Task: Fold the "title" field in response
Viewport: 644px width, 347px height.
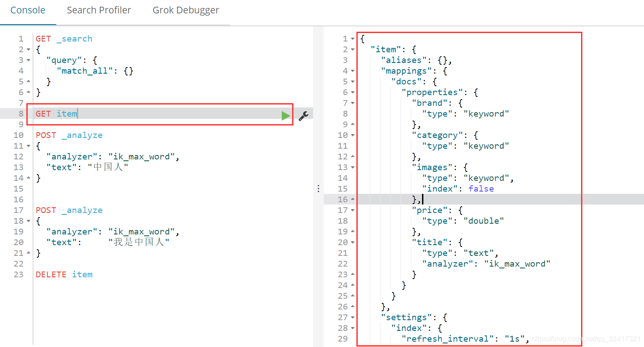Action: coord(352,242)
